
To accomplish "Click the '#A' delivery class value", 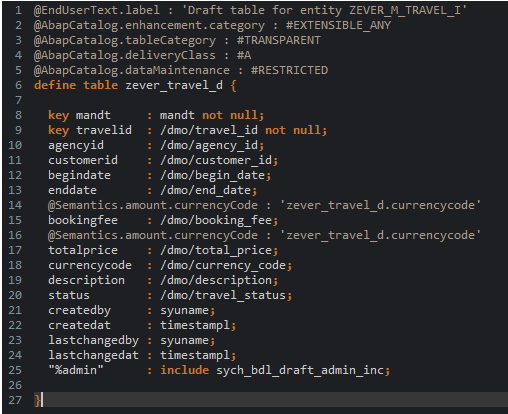I will 244,55.
